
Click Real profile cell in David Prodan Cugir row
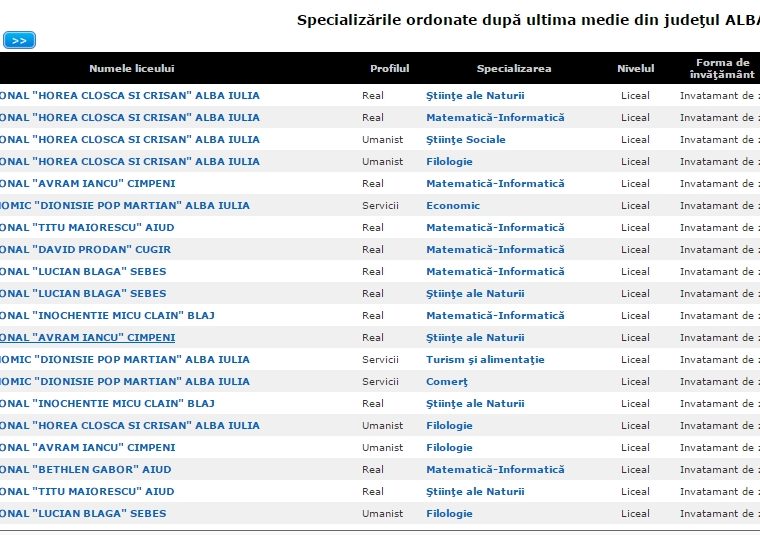(373, 250)
